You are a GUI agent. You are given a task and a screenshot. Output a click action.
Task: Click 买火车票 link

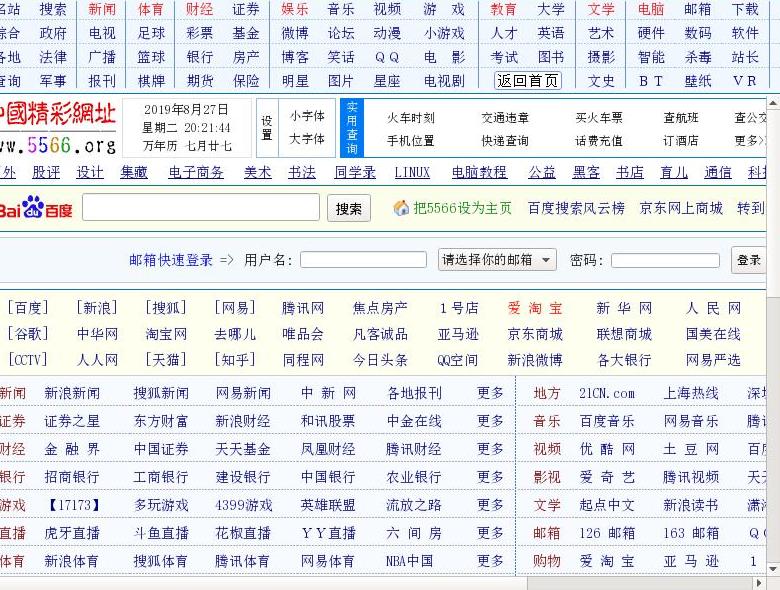599,118
